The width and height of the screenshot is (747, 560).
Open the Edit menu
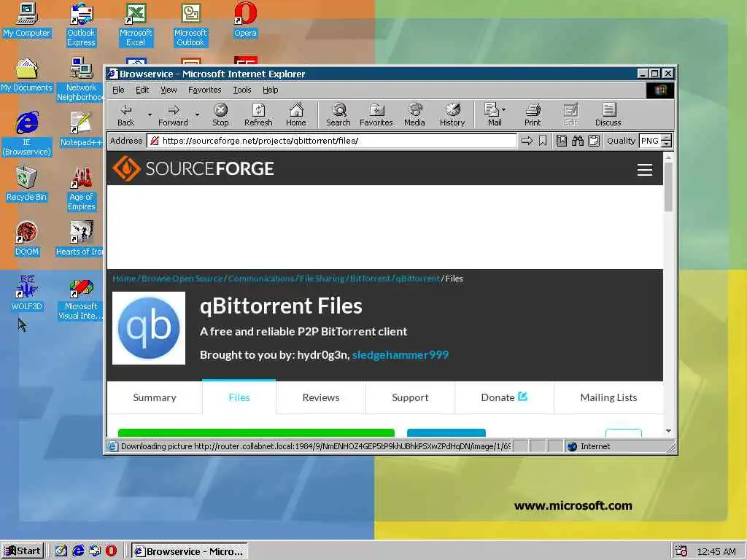(142, 90)
